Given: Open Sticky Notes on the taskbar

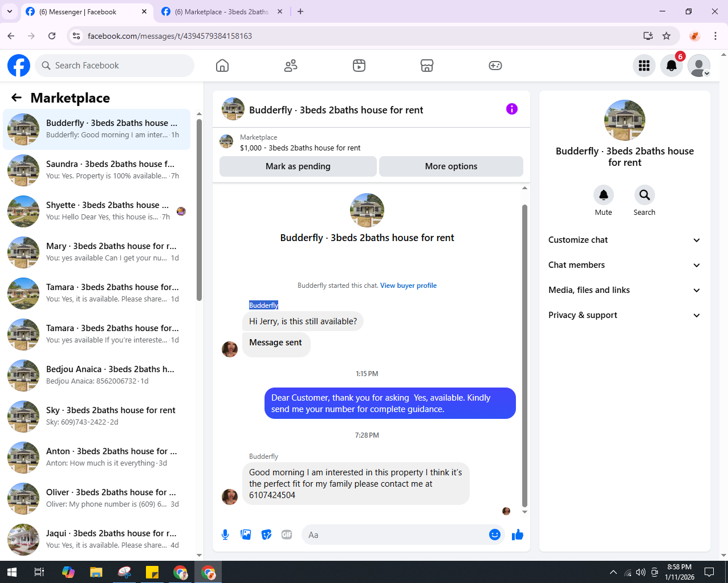Looking at the screenshot, I should click(152, 572).
